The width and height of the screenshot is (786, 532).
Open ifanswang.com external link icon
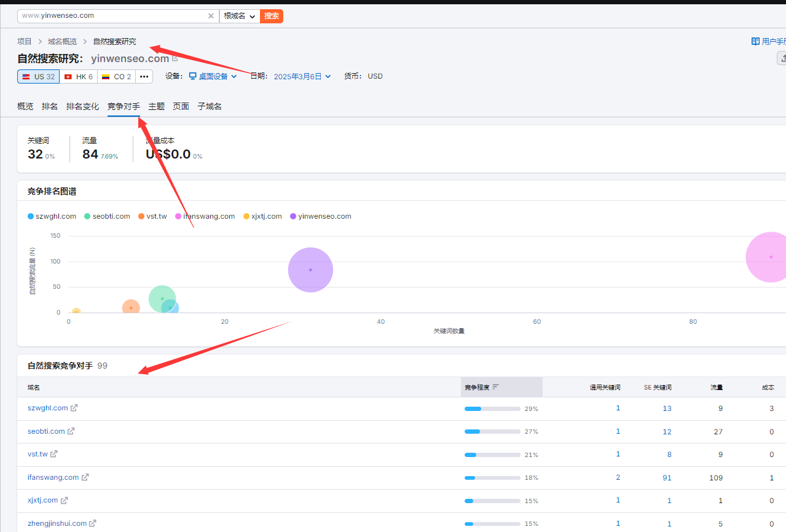click(x=85, y=477)
